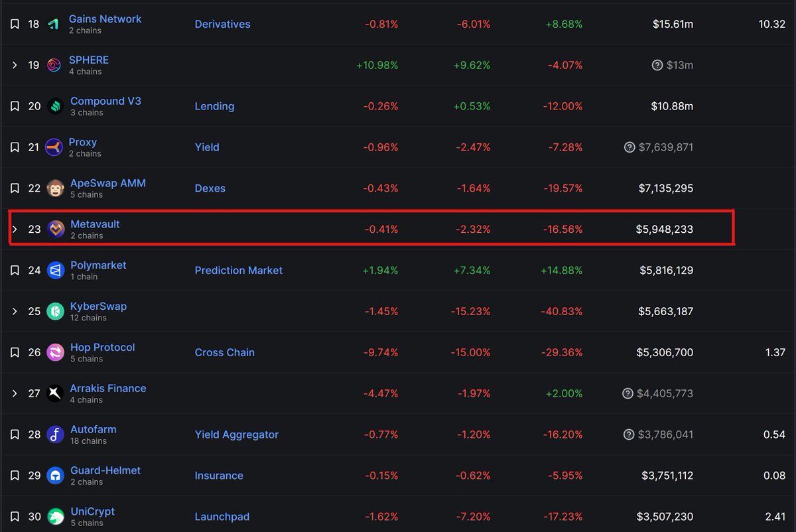Click the Proxy logo icon
The height and width of the screenshot is (532, 796).
click(x=54, y=147)
